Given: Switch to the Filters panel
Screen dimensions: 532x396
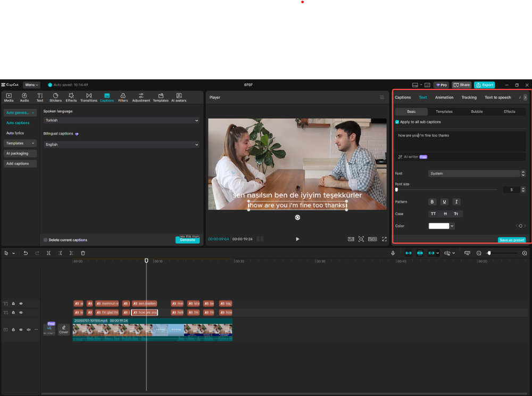Looking at the screenshot, I should pyautogui.click(x=122, y=97).
